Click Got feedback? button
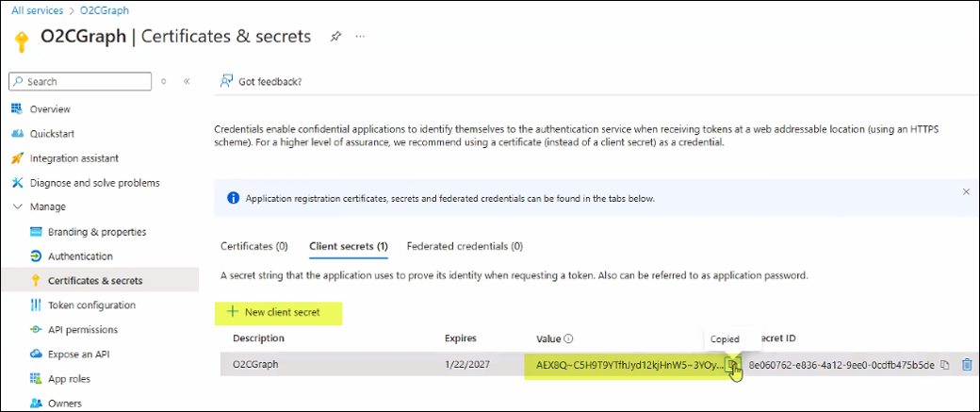Viewport: 980px width, 412px height. [261, 81]
